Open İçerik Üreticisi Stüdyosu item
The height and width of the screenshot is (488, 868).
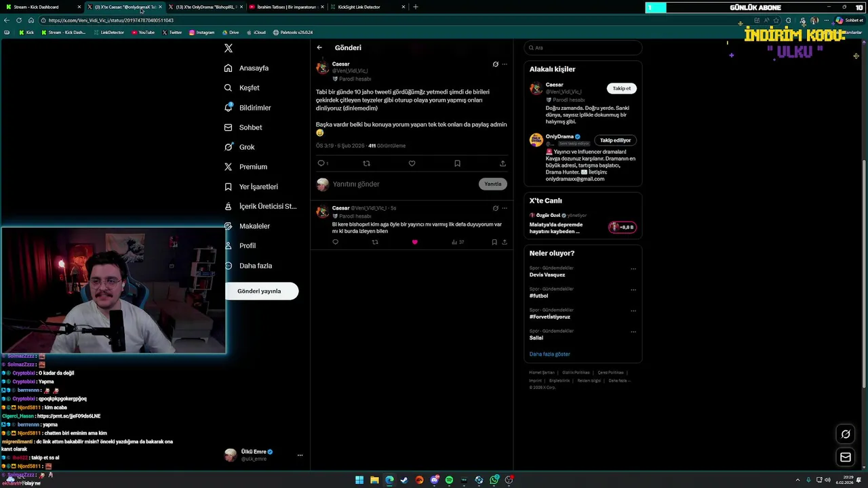click(x=261, y=206)
